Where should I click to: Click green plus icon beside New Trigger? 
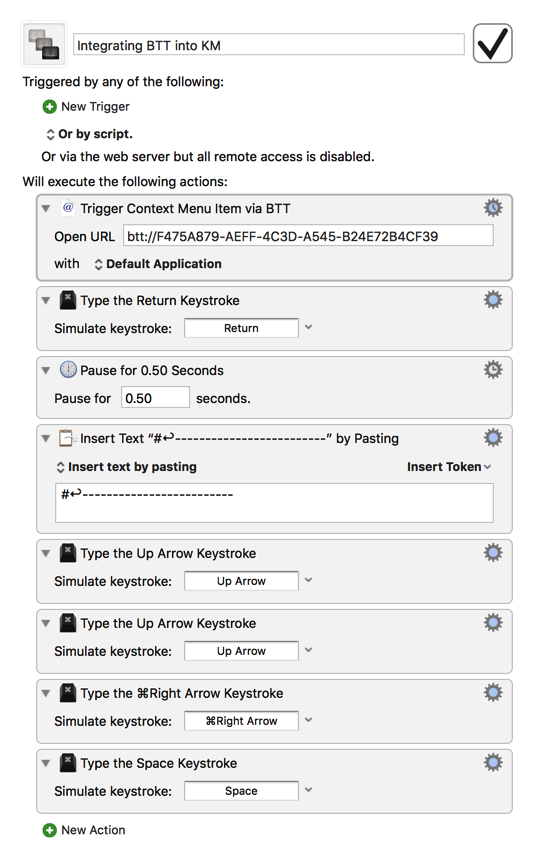click(49, 107)
